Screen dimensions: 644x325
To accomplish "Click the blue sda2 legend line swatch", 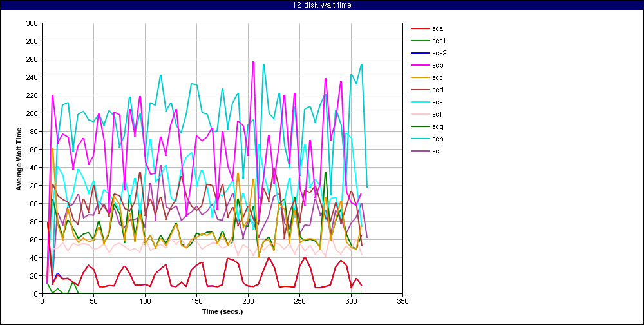I will pyautogui.click(x=419, y=53).
